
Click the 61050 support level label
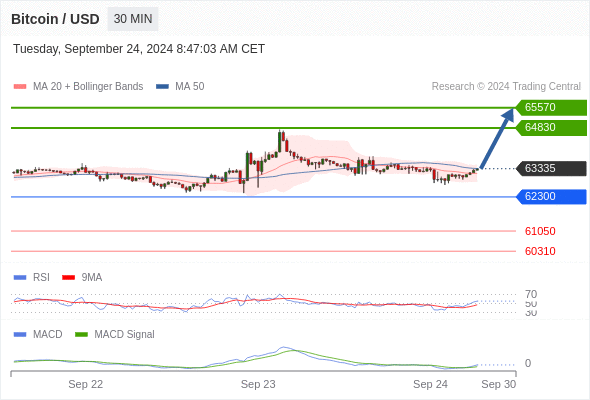pyautogui.click(x=540, y=231)
